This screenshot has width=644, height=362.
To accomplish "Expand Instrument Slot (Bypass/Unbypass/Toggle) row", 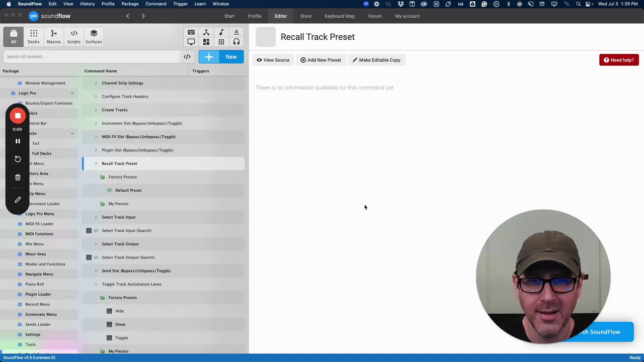I will [96, 123].
